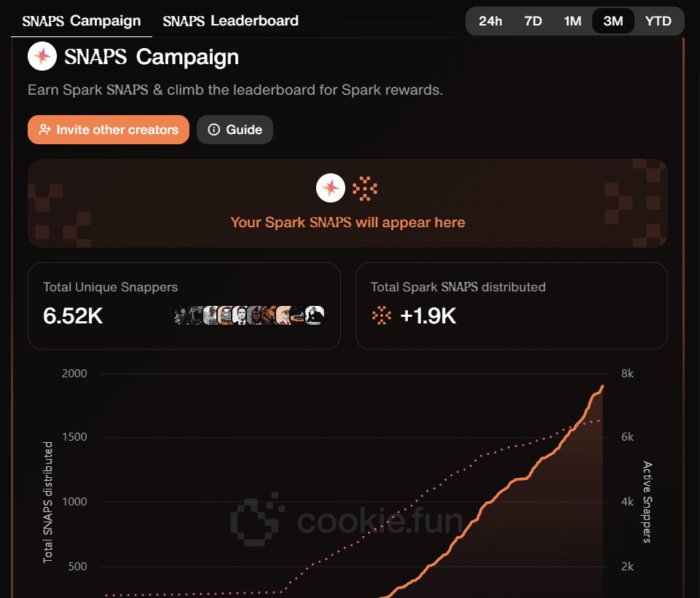Screen dimensions: 700x598
Task: Click the Spark avatar in the banner
Action: coord(330,189)
